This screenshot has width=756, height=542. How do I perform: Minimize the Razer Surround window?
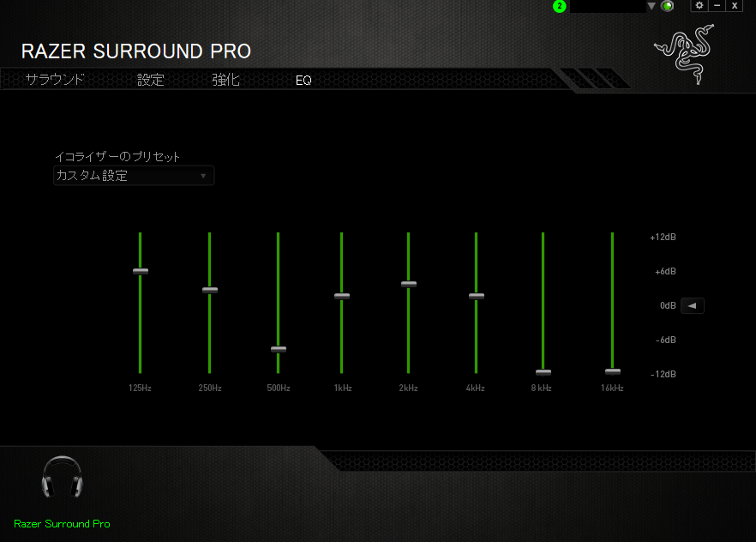click(x=717, y=5)
